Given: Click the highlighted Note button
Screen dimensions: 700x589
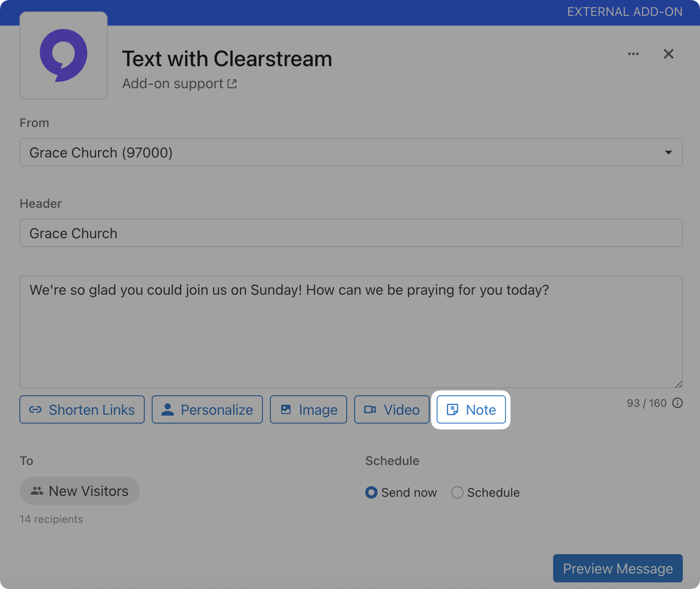Looking at the screenshot, I should click(471, 410).
